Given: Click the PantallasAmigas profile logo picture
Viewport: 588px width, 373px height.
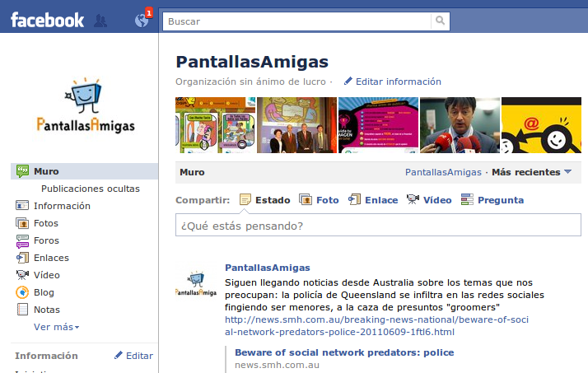Looking at the screenshot, I should [86, 105].
